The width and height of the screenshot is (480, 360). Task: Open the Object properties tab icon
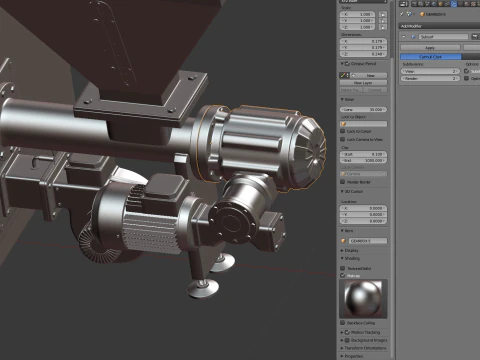pos(440,4)
